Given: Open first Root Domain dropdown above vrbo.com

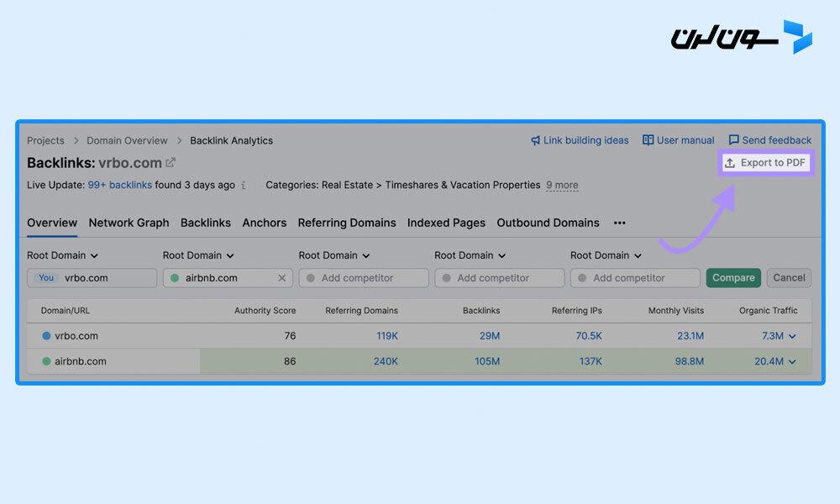Looking at the screenshot, I should 62,255.
